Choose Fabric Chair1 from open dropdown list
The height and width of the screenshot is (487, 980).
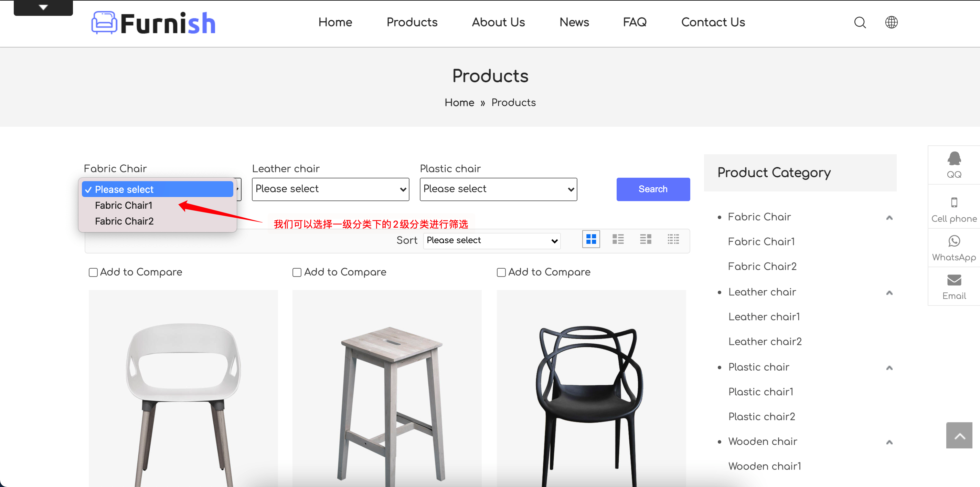coord(124,205)
